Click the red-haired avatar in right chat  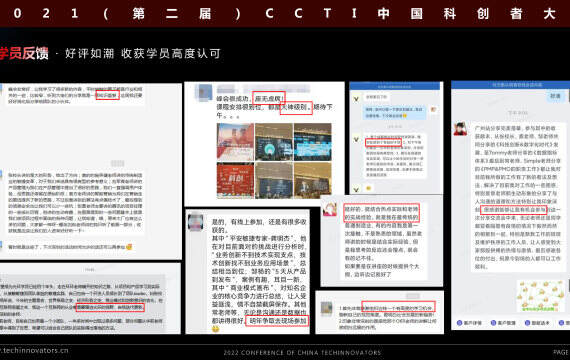(460, 129)
